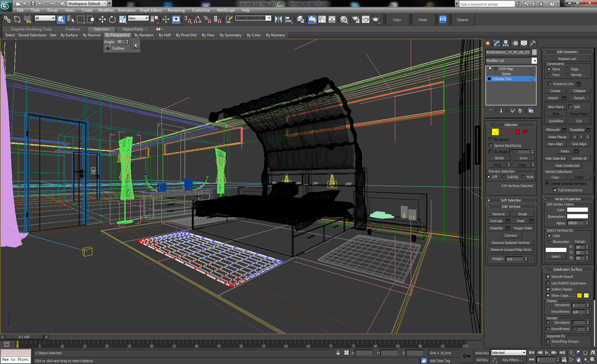Click the Mirror tool icon
This screenshot has width=597, height=364.
coord(278,19)
